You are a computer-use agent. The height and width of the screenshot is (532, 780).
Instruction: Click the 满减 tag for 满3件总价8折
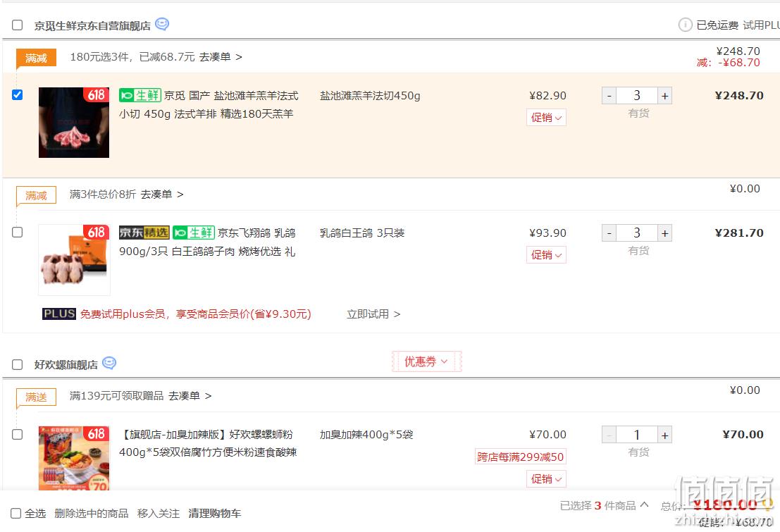pyautogui.click(x=37, y=195)
